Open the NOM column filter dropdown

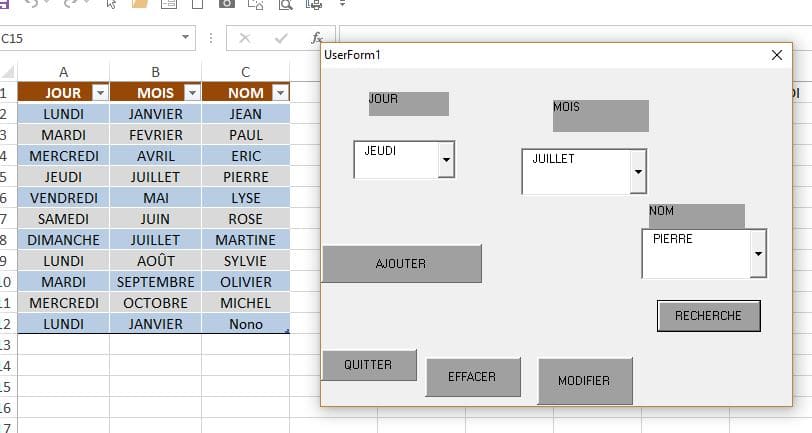click(280, 93)
